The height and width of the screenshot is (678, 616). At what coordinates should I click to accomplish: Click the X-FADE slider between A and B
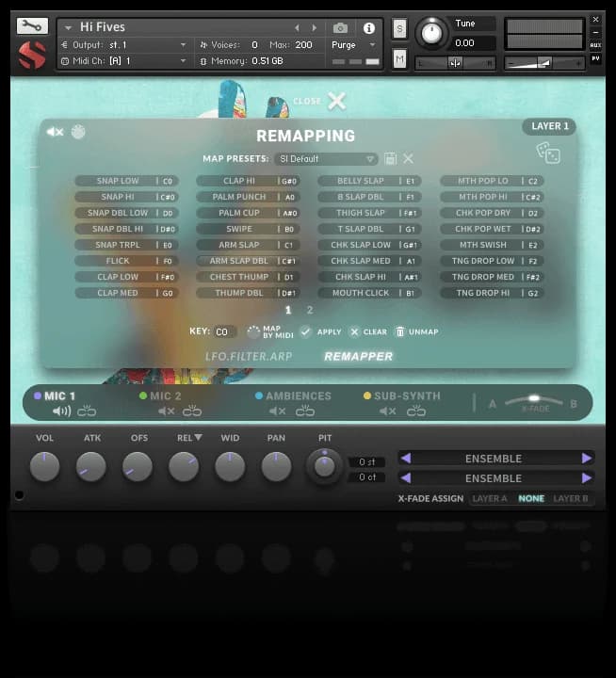(x=535, y=401)
